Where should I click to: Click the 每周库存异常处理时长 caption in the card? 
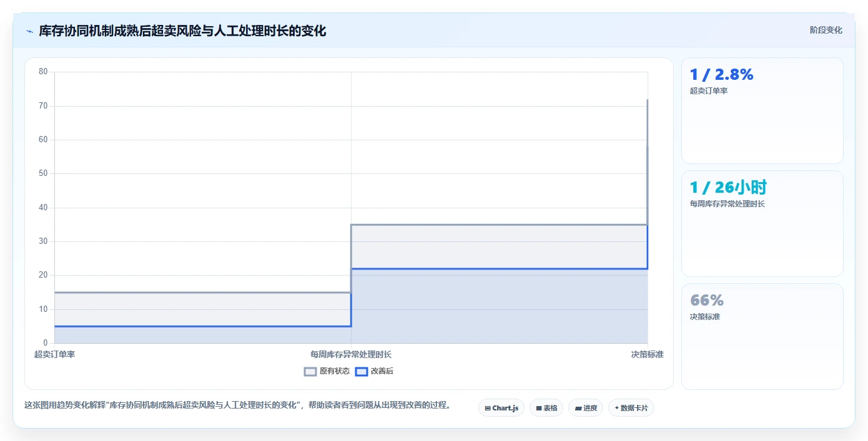click(x=727, y=204)
